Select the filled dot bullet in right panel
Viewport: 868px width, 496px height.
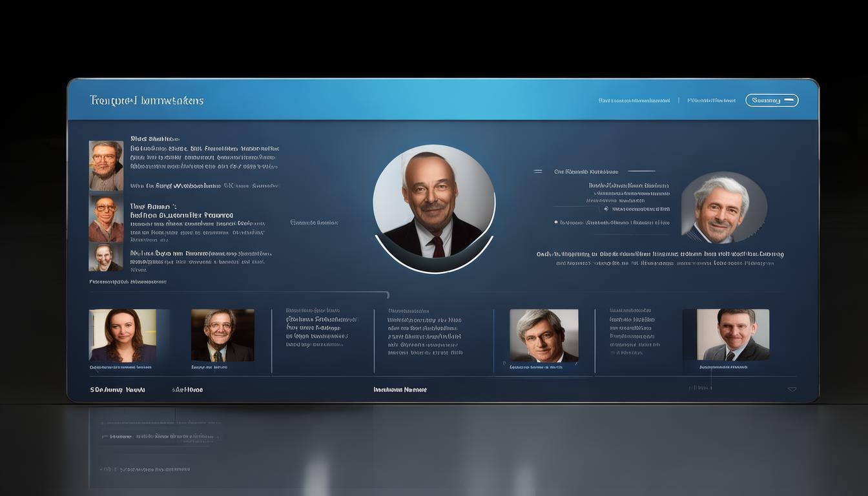[x=555, y=222]
